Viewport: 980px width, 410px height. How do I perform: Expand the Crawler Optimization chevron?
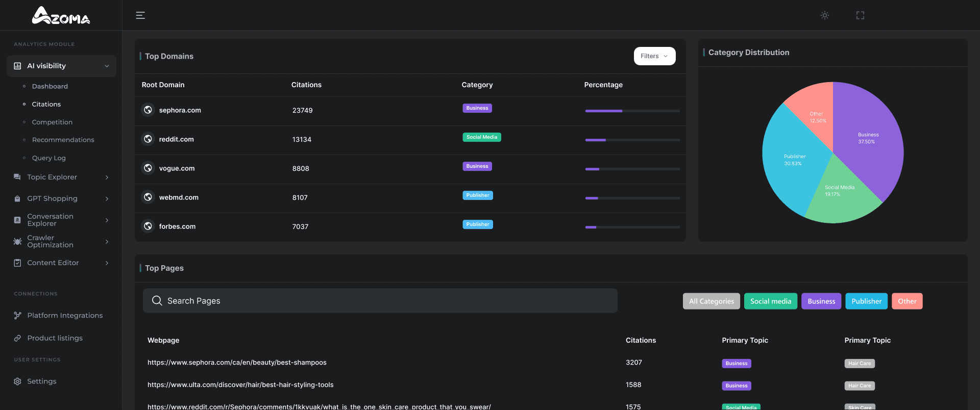click(107, 241)
